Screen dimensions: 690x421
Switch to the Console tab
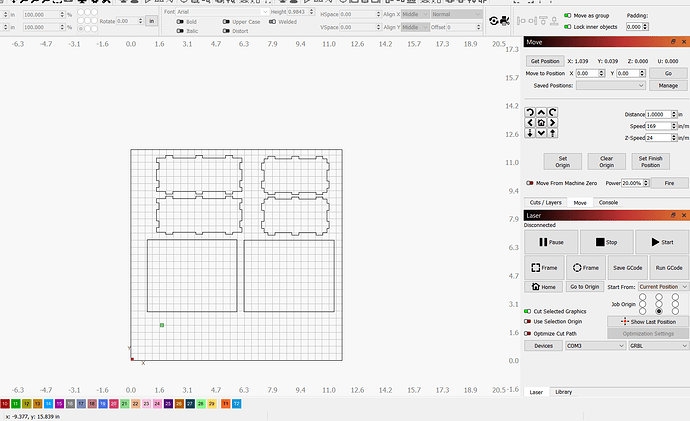point(608,202)
